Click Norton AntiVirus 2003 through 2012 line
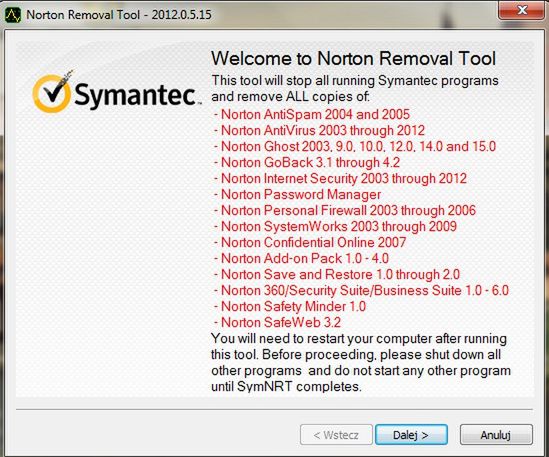 coord(319,131)
